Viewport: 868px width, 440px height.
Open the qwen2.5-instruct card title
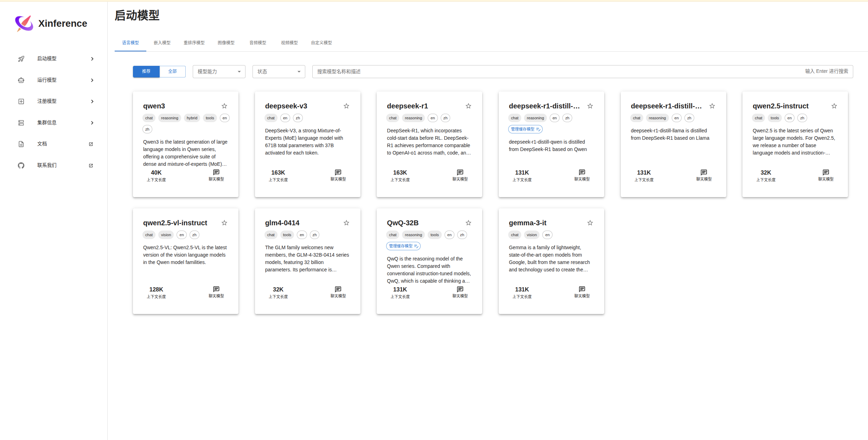780,106
